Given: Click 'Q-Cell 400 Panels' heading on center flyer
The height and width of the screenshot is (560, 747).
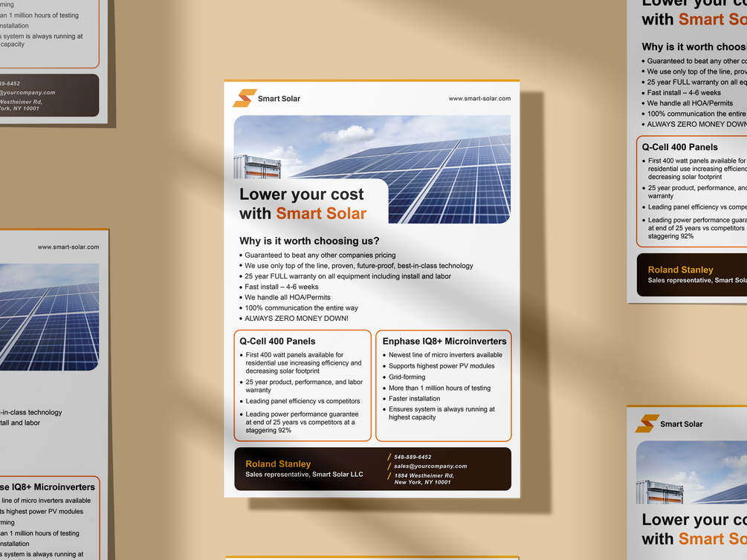Looking at the screenshot, I should (x=277, y=342).
